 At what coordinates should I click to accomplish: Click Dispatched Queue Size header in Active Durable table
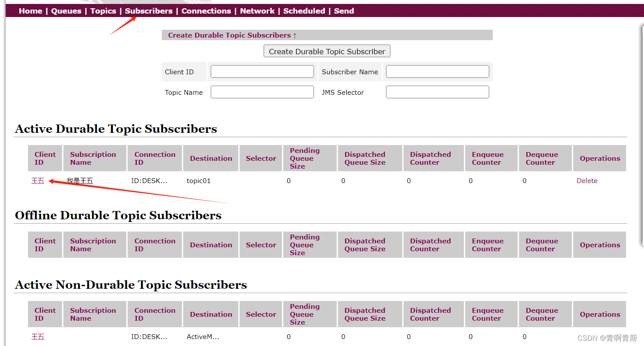(370, 158)
